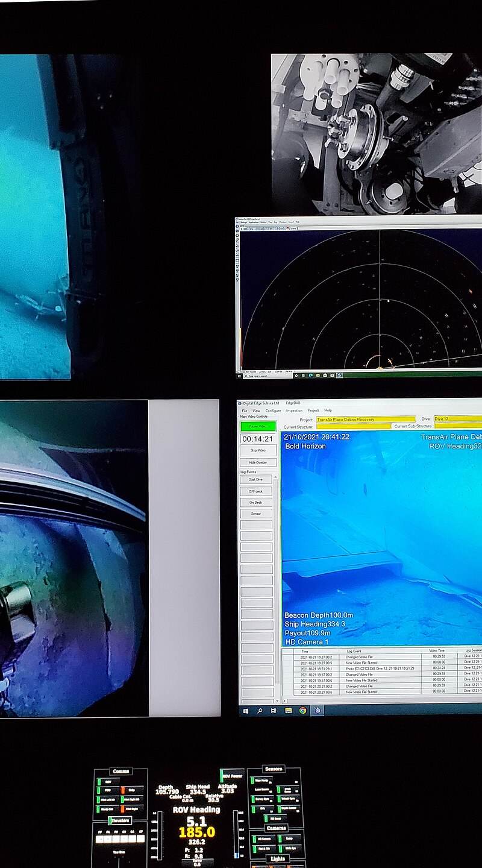Open the Help menu in EdgeDVR
This screenshot has height=868, width=482.
328,410
